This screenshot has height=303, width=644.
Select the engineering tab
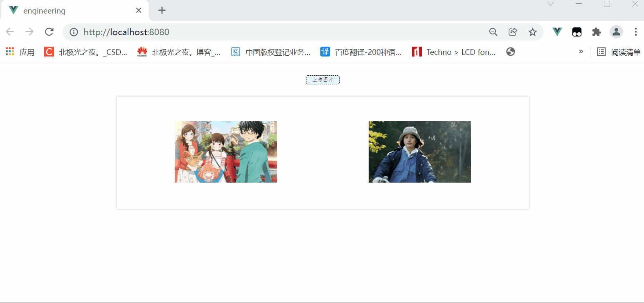pos(74,11)
